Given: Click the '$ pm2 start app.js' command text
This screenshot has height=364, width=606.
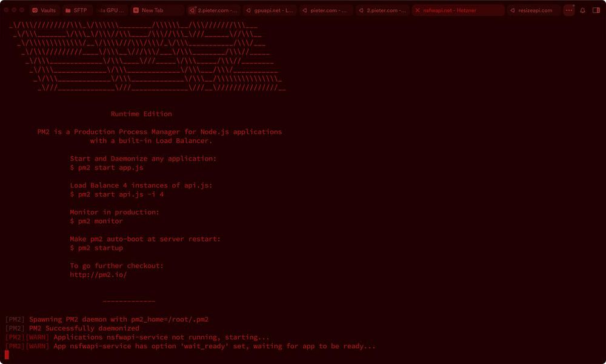Looking at the screenshot, I should pos(106,168).
